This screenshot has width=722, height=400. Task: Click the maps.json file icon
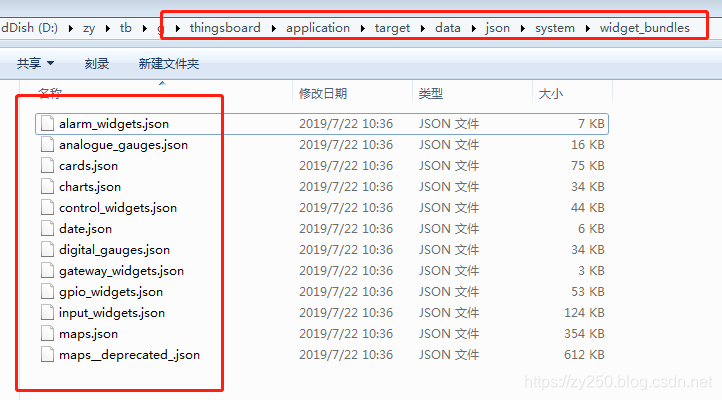coord(47,334)
